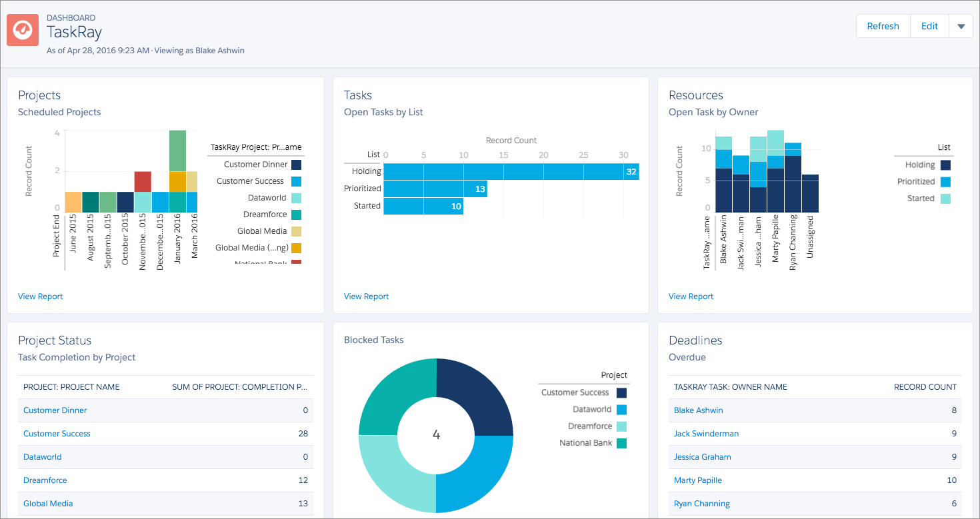Image resolution: width=980 pixels, height=519 pixels.
Task: Open View Report under Open Tasks by List
Action: point(365,296)
